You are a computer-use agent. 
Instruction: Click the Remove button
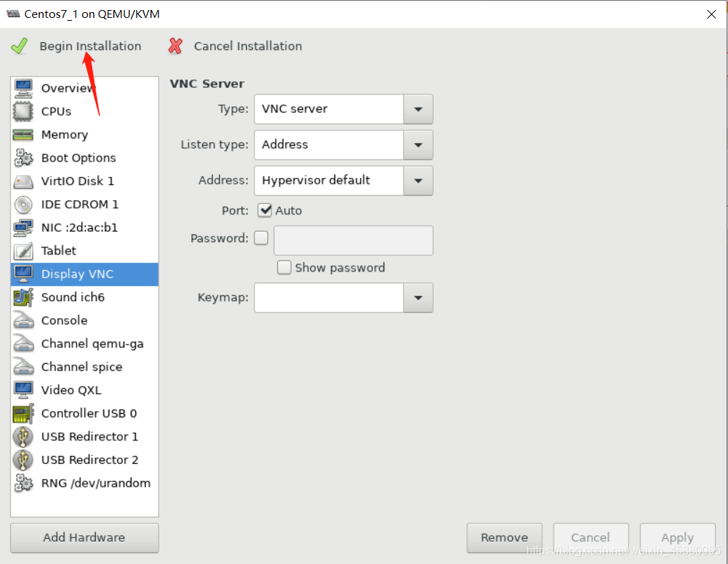point(504,538)
